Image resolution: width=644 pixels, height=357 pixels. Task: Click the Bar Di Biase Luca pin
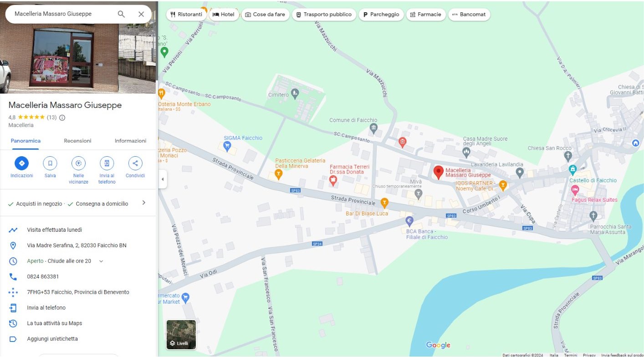(384, 202)
